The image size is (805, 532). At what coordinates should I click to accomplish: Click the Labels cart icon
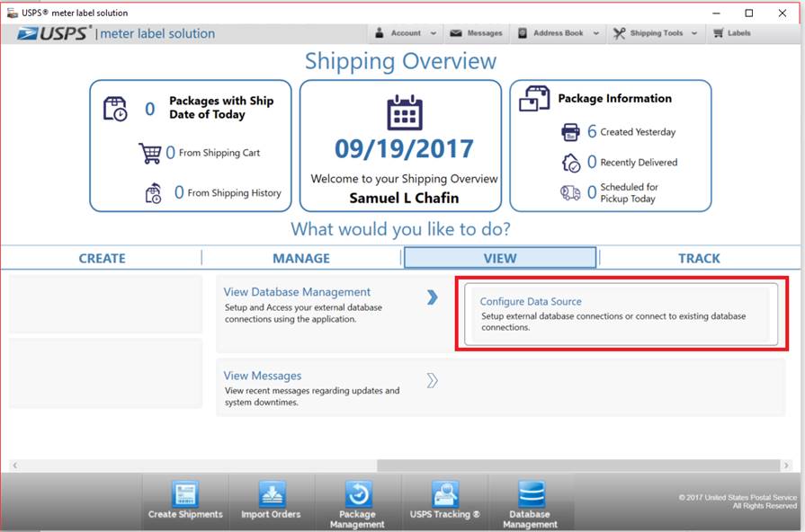click(x=719, y=33)
